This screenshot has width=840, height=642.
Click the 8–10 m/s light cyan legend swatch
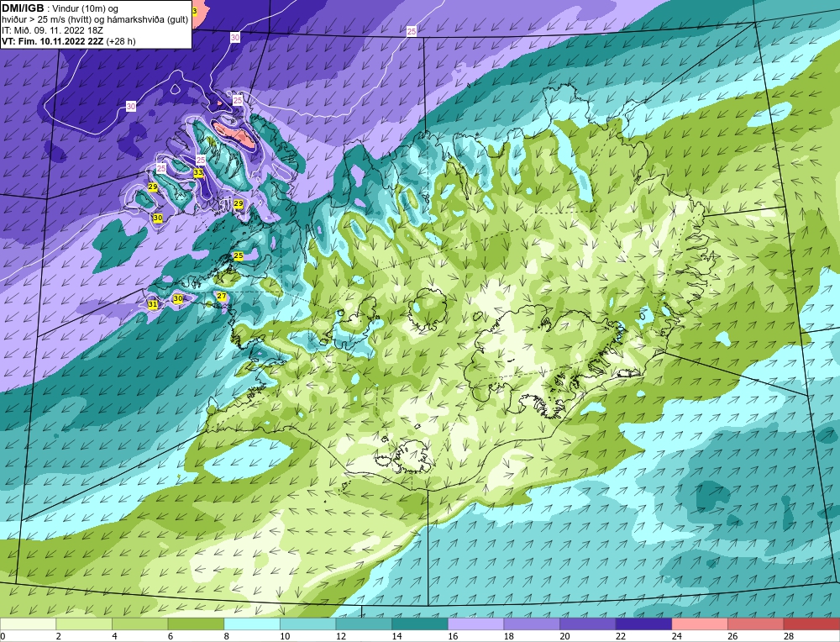pyautogui.click(x=252, y=624)
